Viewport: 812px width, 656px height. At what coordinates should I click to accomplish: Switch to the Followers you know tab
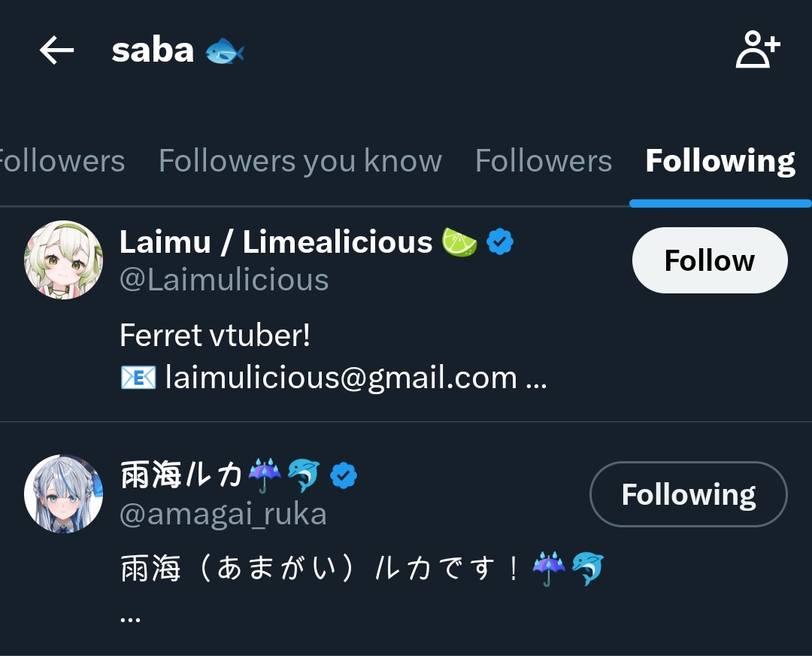click(300, 161)
